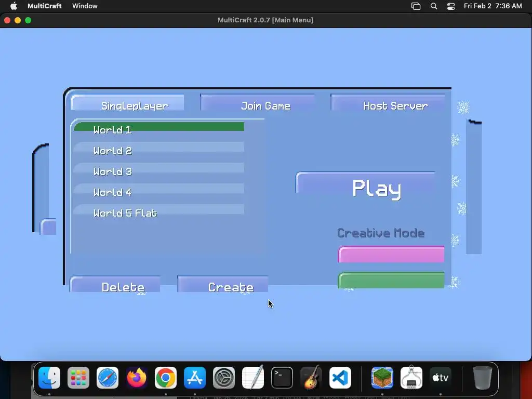Screen dimensions: 532x399
Task: Click the Create world button
Action: 223,284
